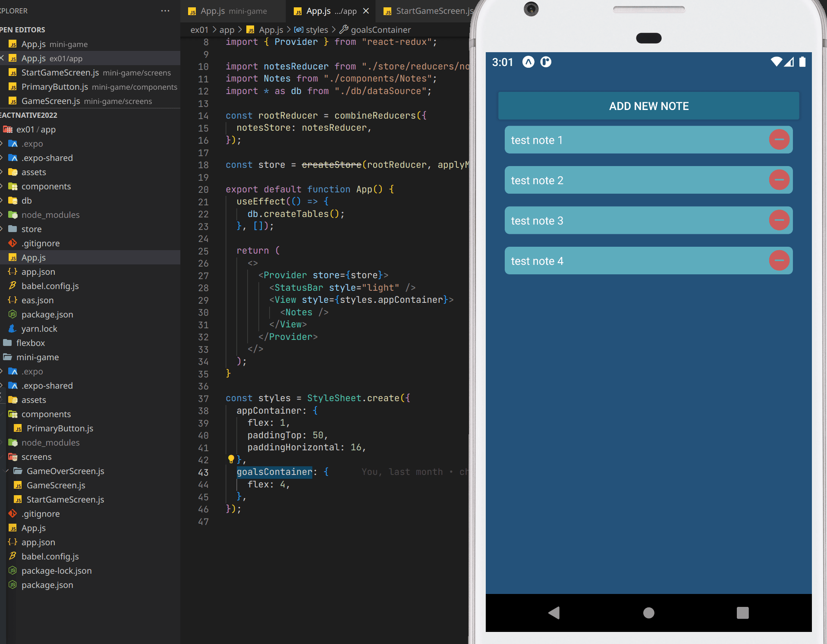Delete test note 1 with its red minus icon
This screenshot has height=644, width=827.
[x=779, y=140]
